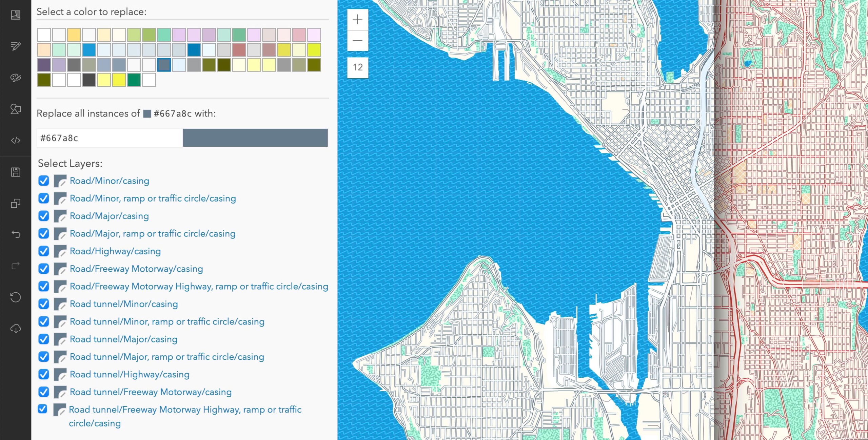
Task: Click the duplicate style icon
Action: coord(16,203)
